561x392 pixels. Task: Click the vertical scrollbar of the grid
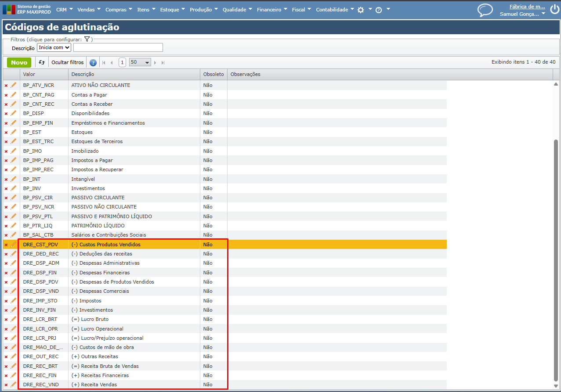point(556,259)
